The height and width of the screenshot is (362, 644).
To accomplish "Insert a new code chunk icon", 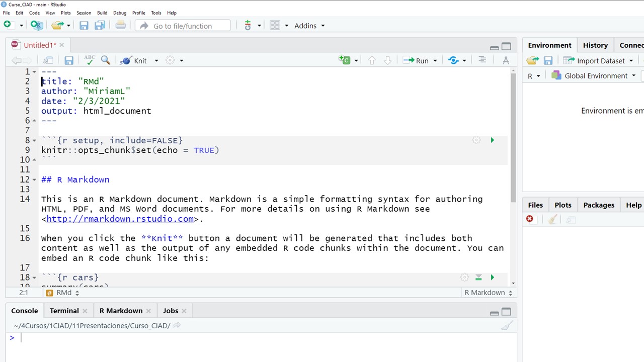I will point(345,60).
